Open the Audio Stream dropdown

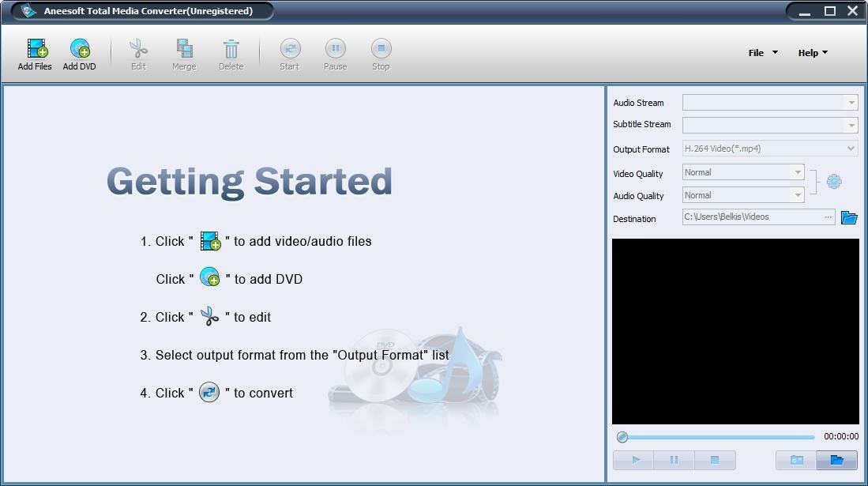[851, 102]
